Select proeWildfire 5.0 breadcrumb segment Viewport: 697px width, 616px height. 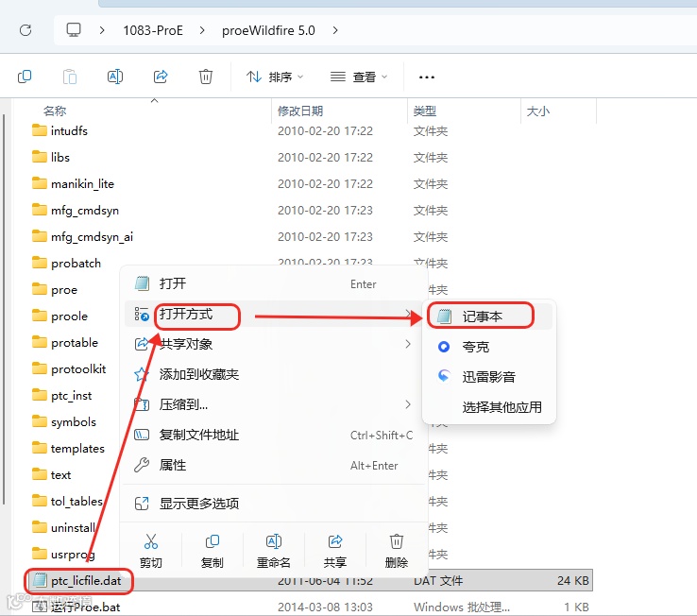click(x=268, y=30)
